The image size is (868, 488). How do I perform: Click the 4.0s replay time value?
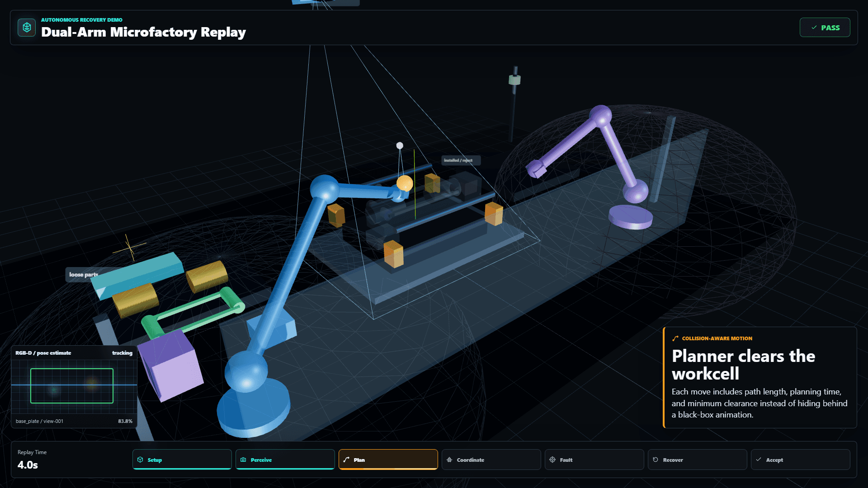[x=28, y=465]
